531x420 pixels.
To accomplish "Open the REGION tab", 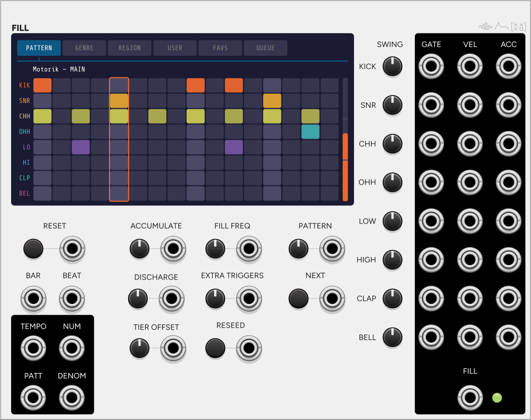I will pyautogui.click(x=129, y=48).
